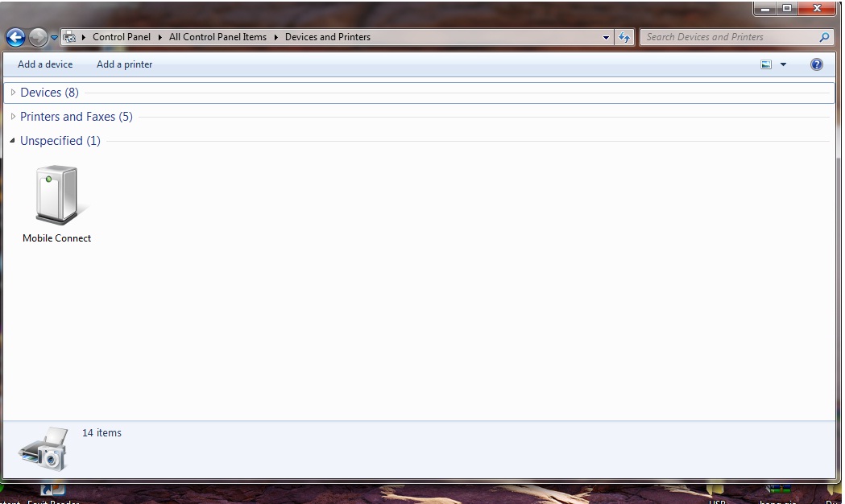
Task: Click the Refresh button in address bar
Action: [x=624, y=37]
